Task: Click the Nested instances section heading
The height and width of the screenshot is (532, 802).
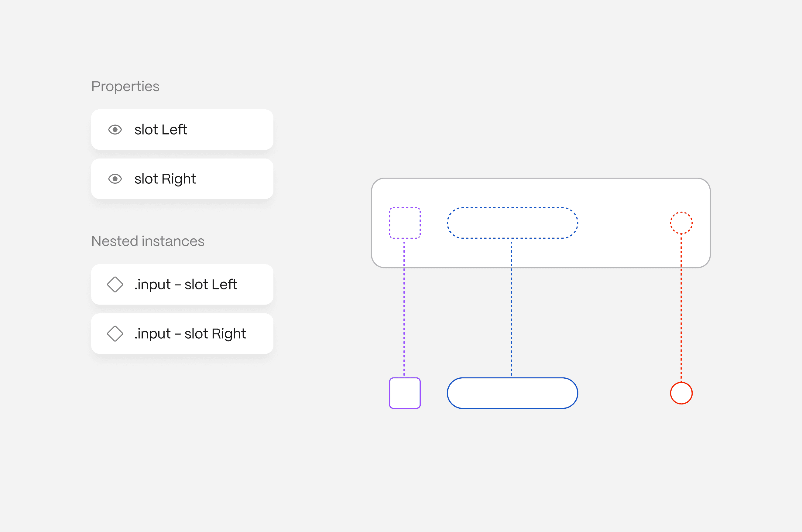Action: pos(148,241)
